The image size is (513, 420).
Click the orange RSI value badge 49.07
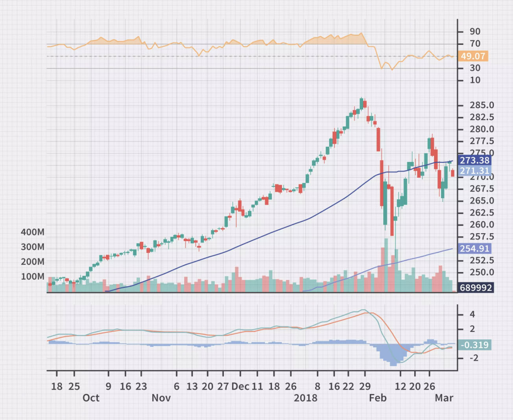(x=474, y=56)
